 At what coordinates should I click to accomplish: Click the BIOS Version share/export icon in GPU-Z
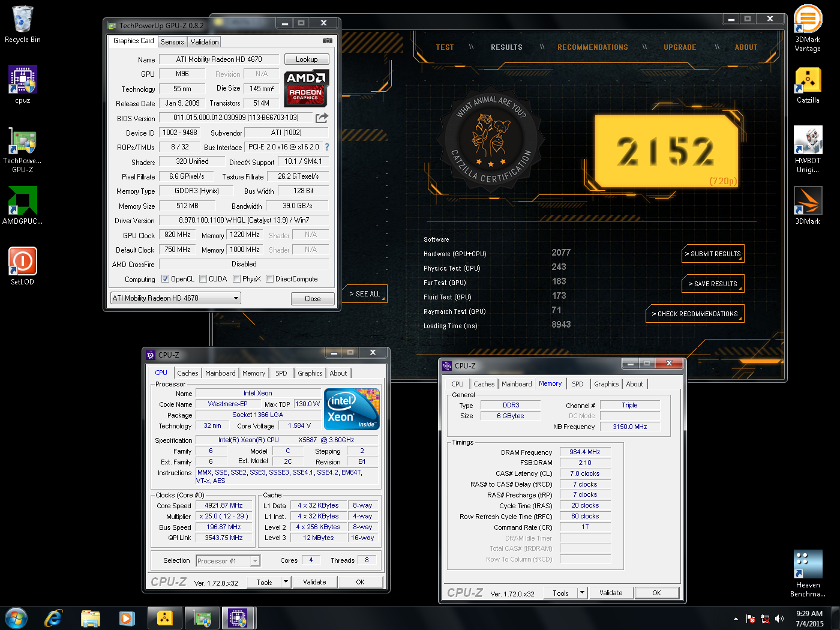click(322, 118)
